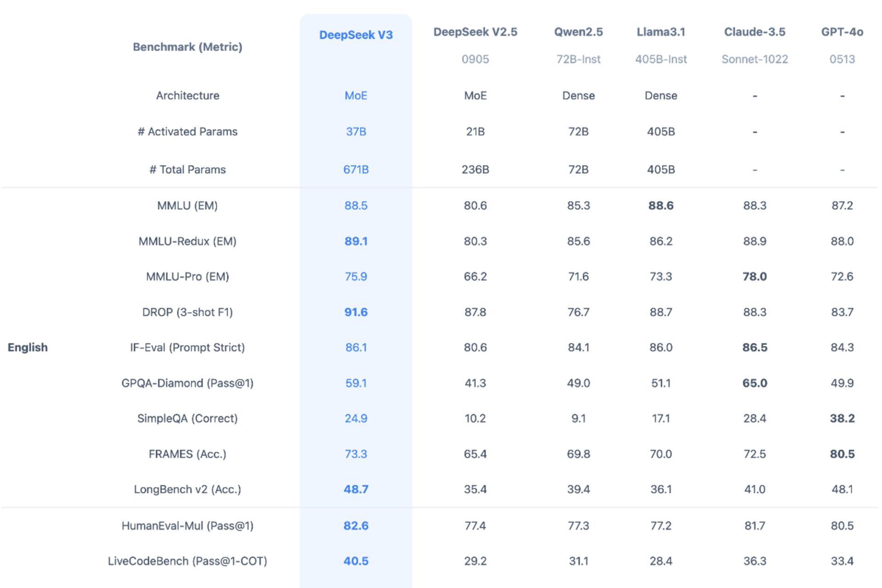Image resolution: width=882 pixels, height=588 pixels.
Task: Select the GPQA-Diamond (Pass@1) row label
Action: pos(187,383)
